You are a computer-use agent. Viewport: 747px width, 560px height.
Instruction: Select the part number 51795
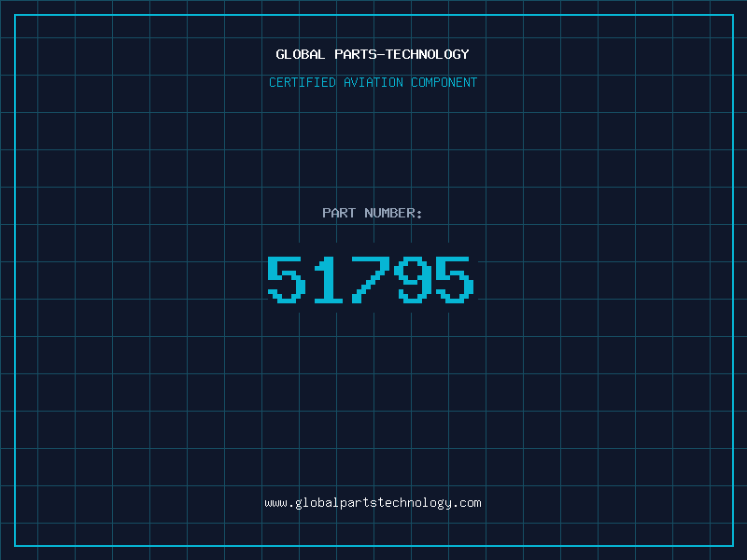pos(371,279)
